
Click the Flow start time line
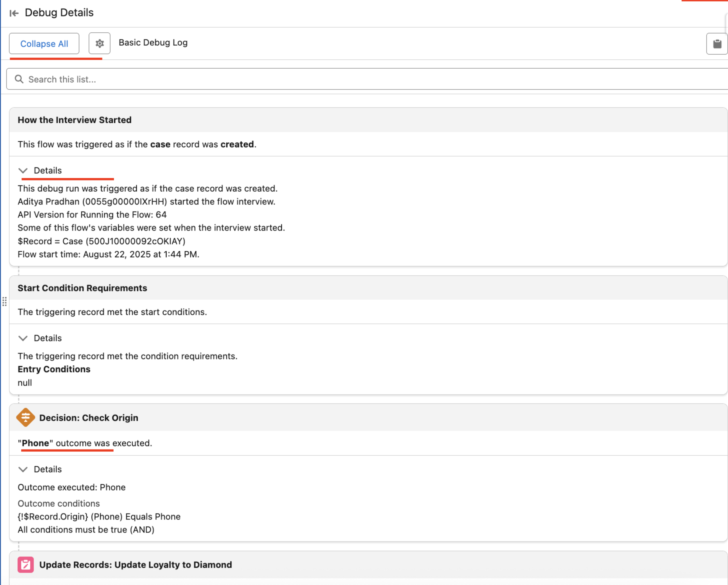tap(109, 254)
